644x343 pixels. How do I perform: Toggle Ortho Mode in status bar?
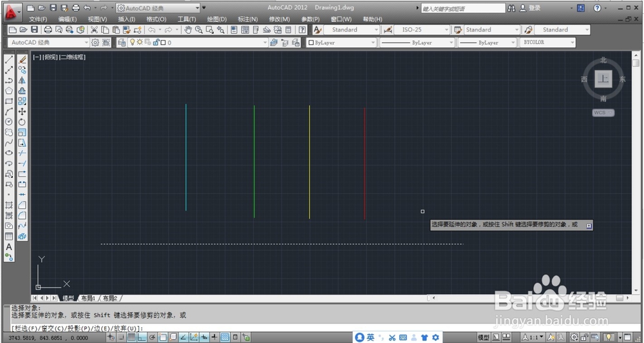[142, 338]
